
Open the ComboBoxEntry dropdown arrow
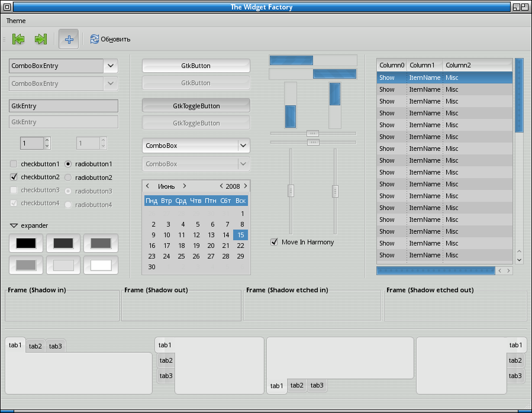(111, 66)
